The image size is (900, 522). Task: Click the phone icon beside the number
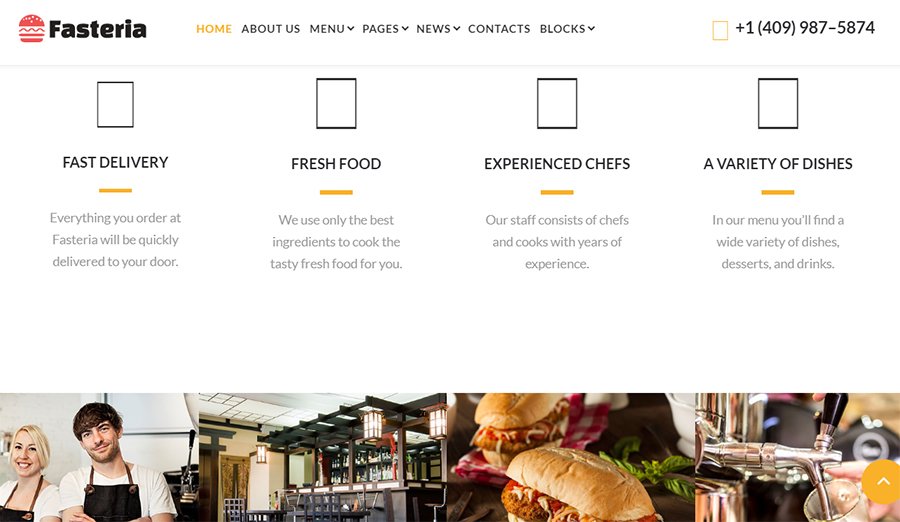720,30
